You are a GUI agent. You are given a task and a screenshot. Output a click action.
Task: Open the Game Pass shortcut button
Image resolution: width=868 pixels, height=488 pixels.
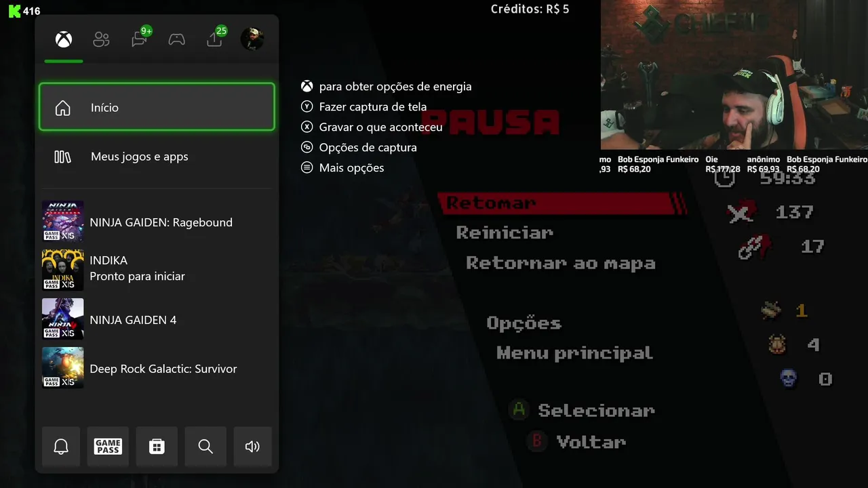click(x=108, y=447)
